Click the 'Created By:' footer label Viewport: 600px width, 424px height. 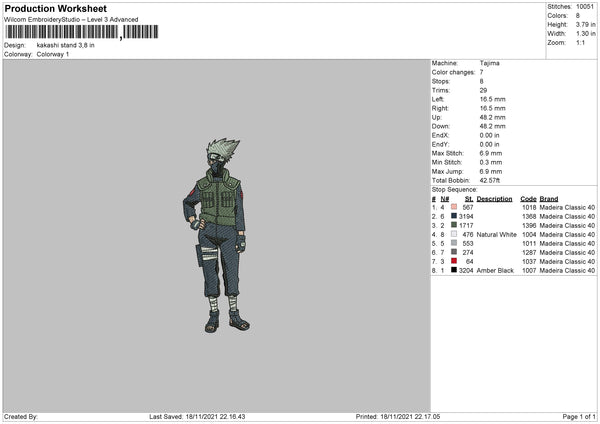21,417
